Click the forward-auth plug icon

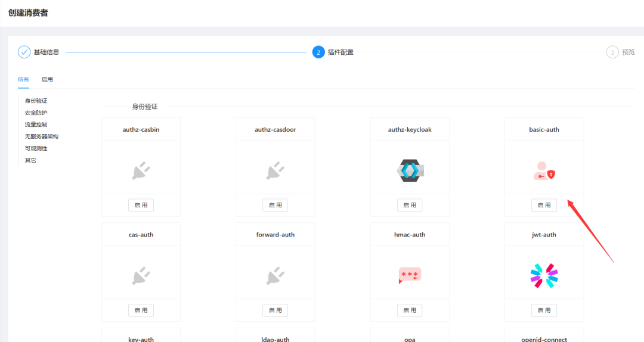275,275
